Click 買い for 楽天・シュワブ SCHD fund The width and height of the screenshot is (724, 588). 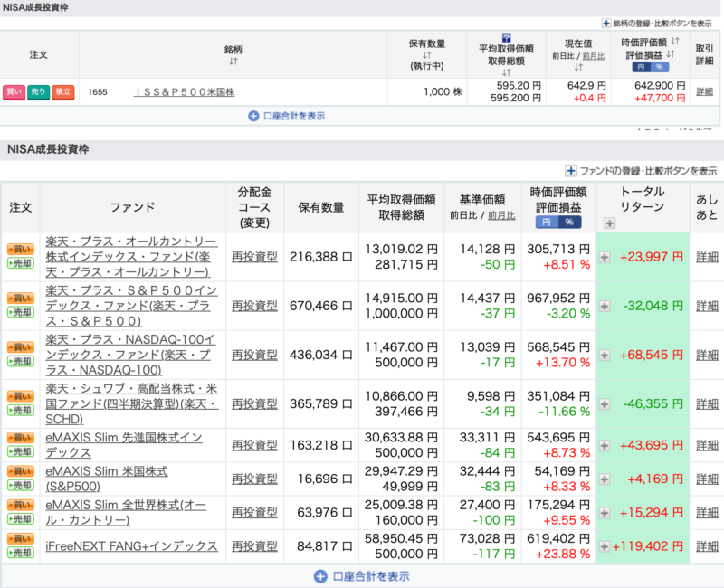click(21, 396)
